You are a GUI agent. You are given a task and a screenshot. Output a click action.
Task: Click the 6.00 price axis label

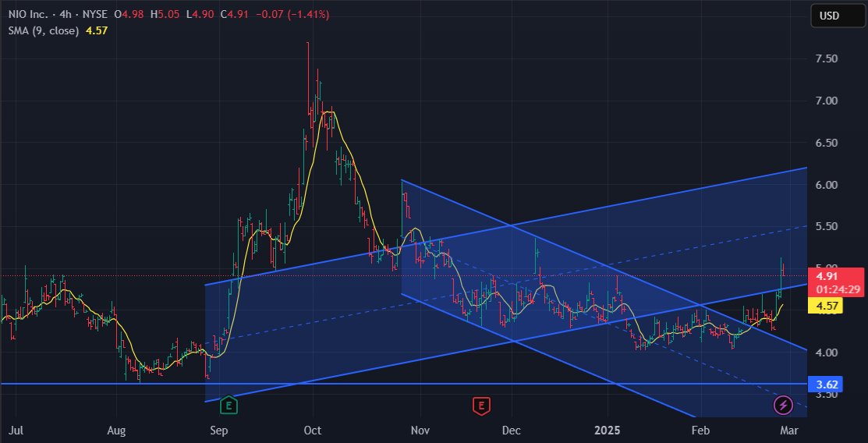tap(825, 184)
